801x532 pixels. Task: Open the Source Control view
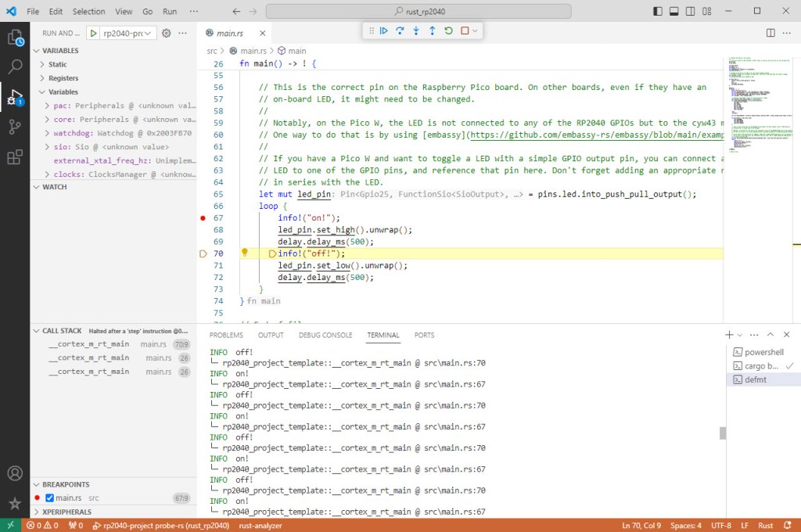(14, 127)
